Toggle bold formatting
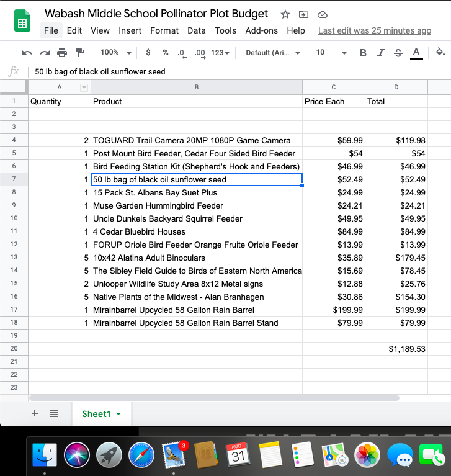The width and height of the screenshot is (451, 476). (x=364, y=53)
